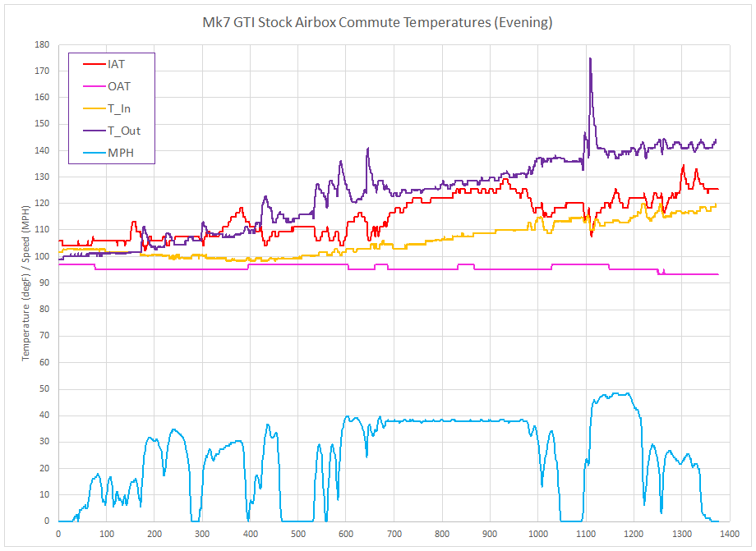Select the chart title about Mk7 GTI Stock Airbox
Screen dimensions: 756x551
(x=377, y=23)
